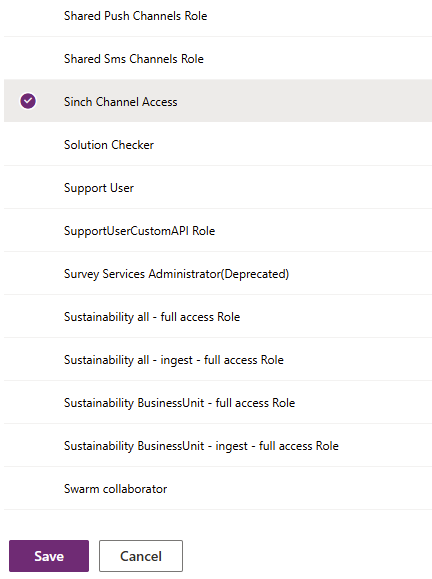The height and width of the screenshot is (579, 432).
Task: Select Sustainability all - ingest - full access Role
Action: point(218,359)
